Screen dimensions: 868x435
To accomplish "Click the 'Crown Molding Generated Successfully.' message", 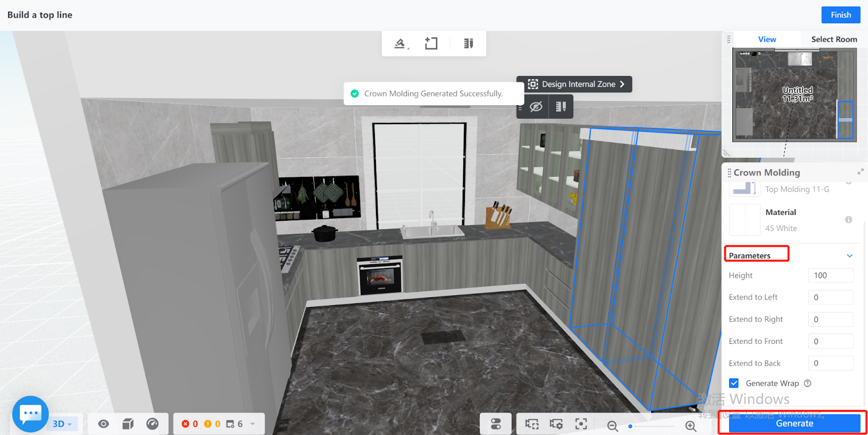I will [x=433, y=93].
